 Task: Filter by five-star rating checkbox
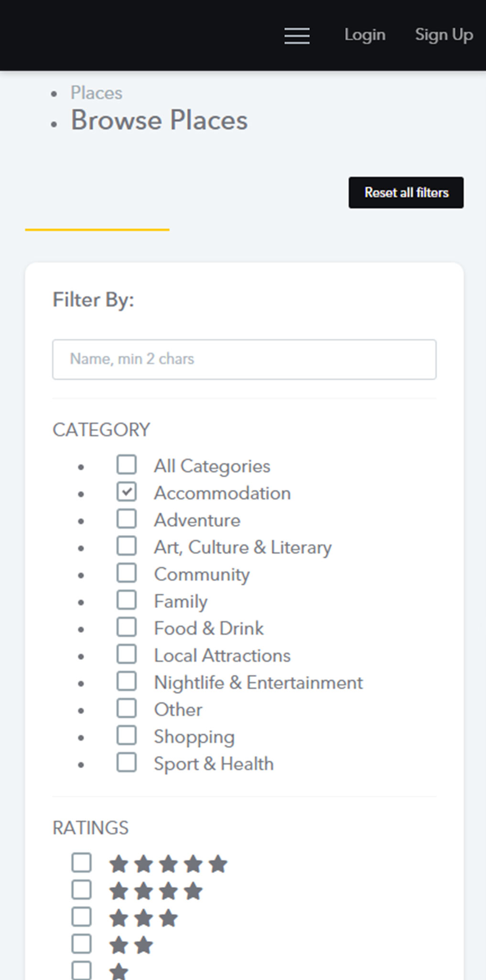(x=82, y=863)
